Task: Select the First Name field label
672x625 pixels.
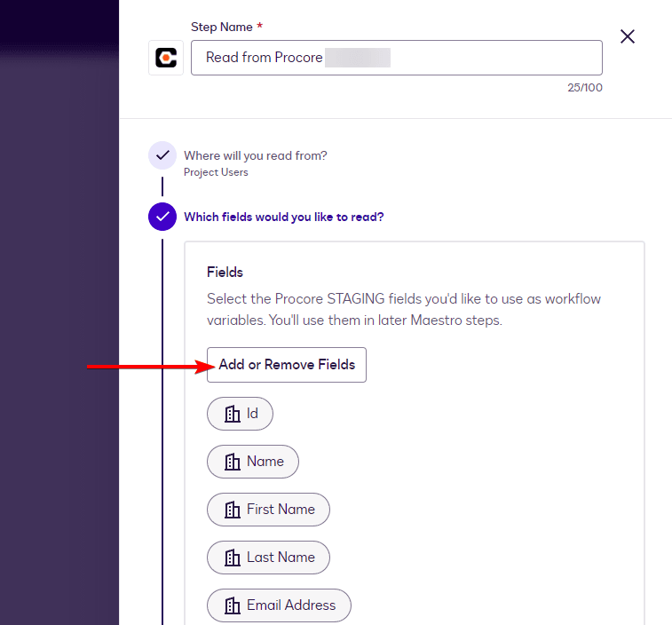Action: [x=281, y=510]
